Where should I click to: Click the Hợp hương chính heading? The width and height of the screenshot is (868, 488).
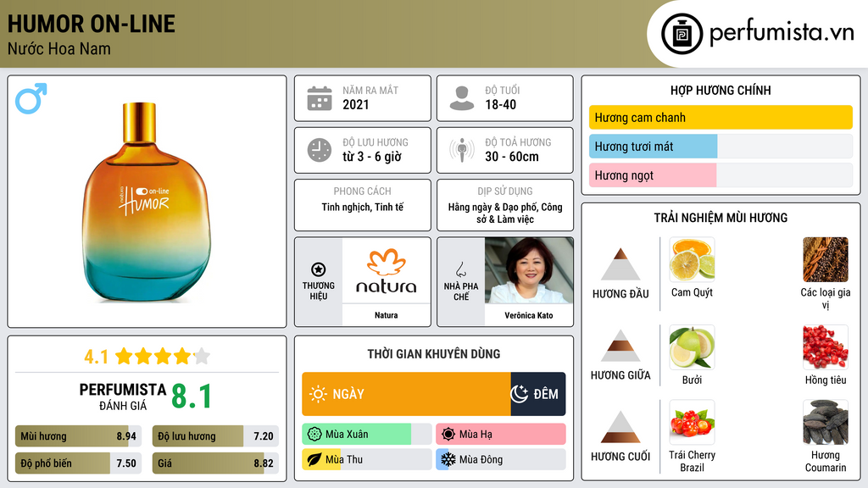pos(721,90)
